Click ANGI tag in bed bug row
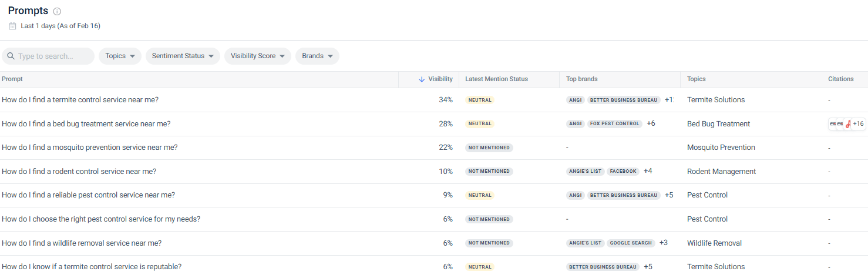The image size is (868, 278). (x=576, y=124)
